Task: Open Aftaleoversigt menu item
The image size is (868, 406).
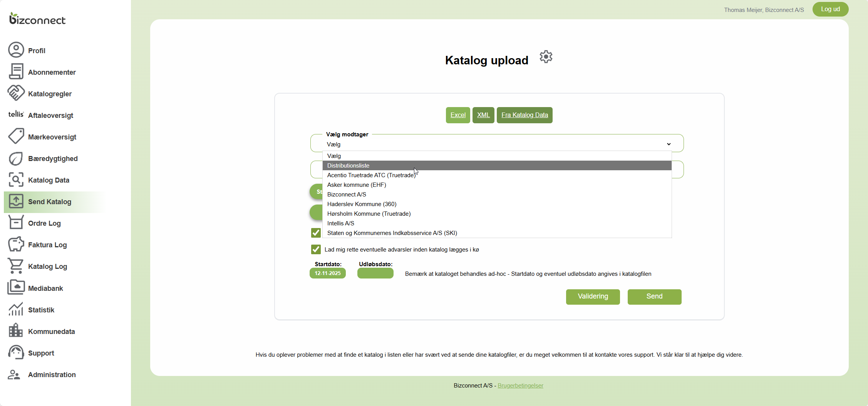Action: pos(50,116)
